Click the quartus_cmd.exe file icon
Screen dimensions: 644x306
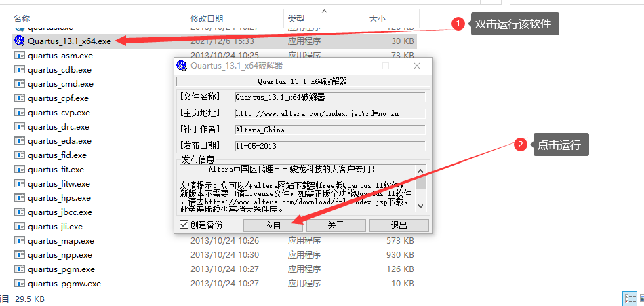[x=20, y=84]
